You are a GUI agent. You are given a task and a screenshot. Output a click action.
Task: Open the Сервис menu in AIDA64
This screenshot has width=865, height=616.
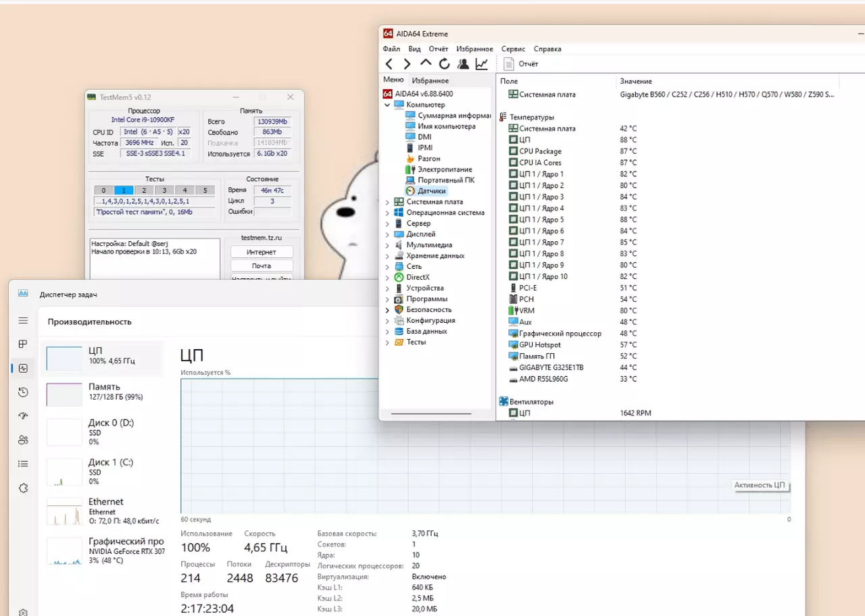pyautogui.click(x=514, y=49)
